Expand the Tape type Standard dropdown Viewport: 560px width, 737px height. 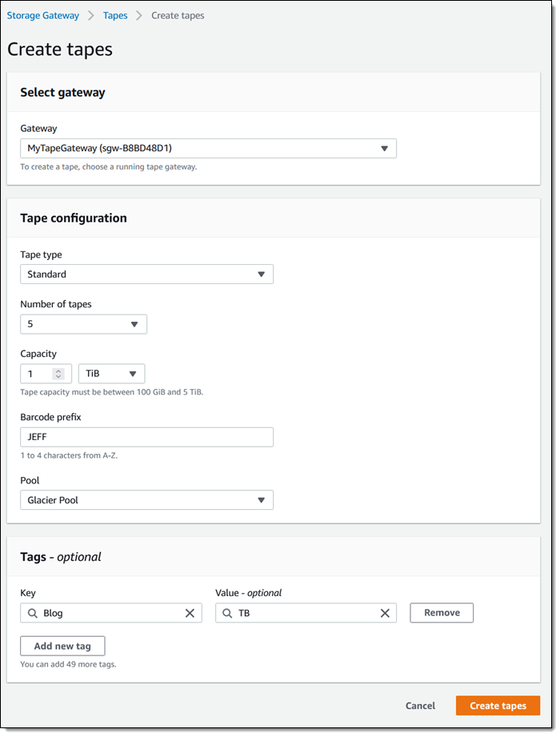pos(146,274)
